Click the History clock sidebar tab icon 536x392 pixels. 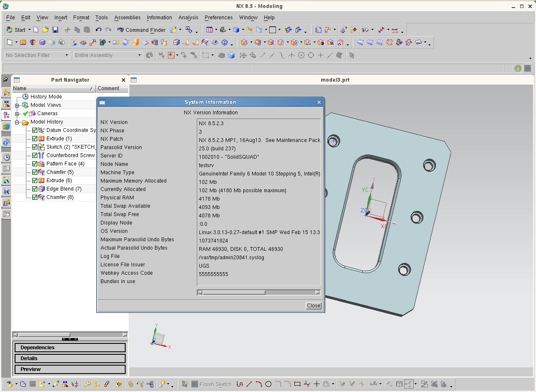pos(6,157)
